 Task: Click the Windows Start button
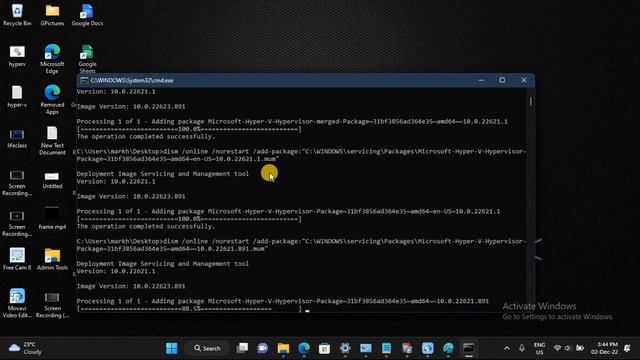pos(172,348)
